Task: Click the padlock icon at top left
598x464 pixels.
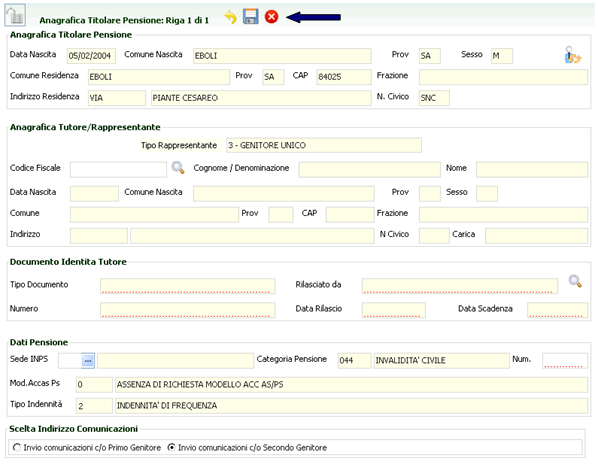Action: tap(15, 15)
